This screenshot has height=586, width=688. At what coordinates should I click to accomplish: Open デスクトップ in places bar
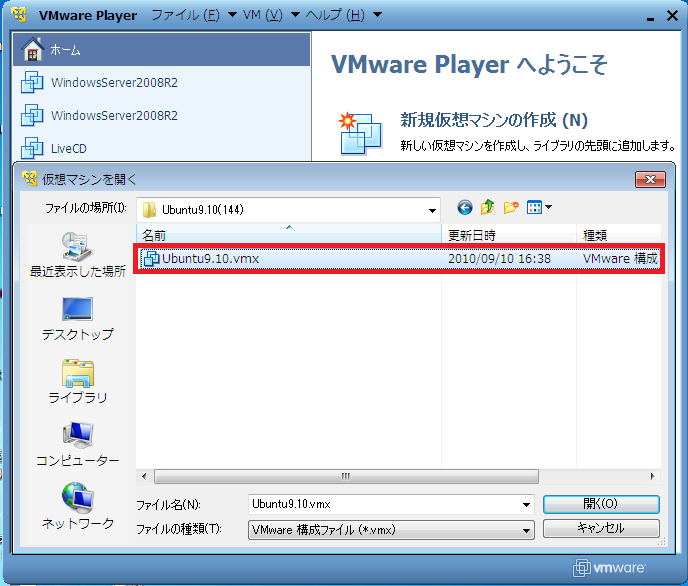coord(78,319)
